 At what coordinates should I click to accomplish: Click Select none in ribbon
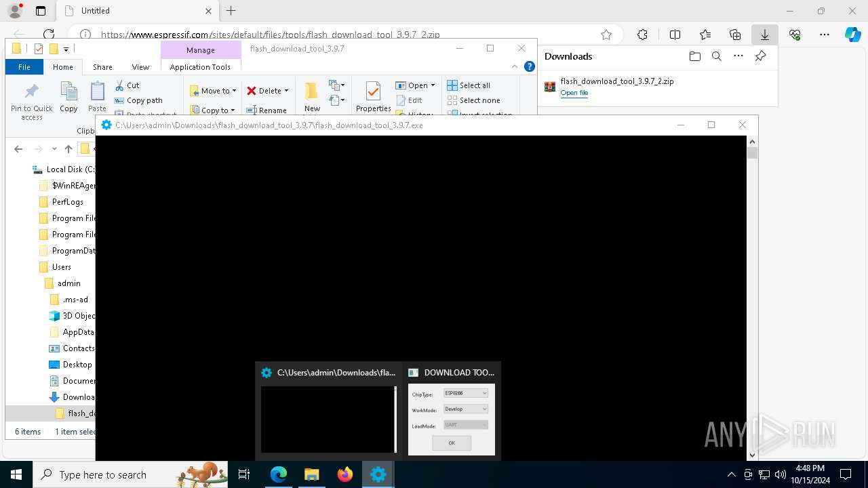(474, 100)
